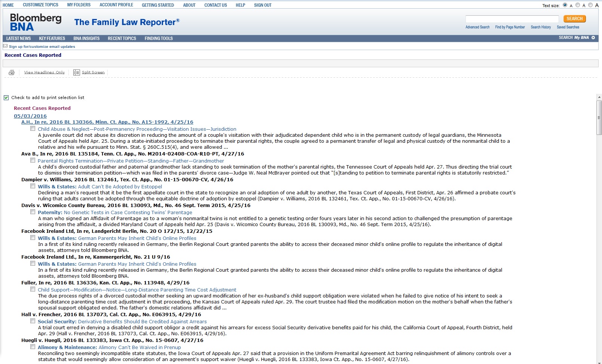Image resolution: width=602 pixels, height=364 pixels.
Task: Check the Alimony Can't Be Waived checkbox
Action: [33, 347]
